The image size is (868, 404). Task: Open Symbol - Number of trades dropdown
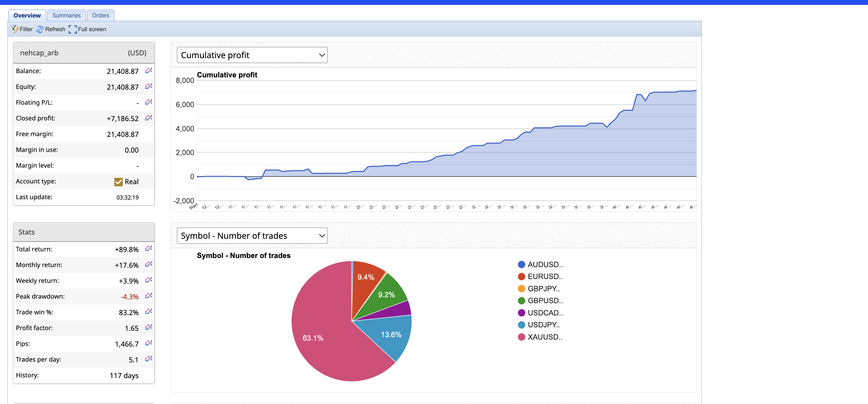252,236
